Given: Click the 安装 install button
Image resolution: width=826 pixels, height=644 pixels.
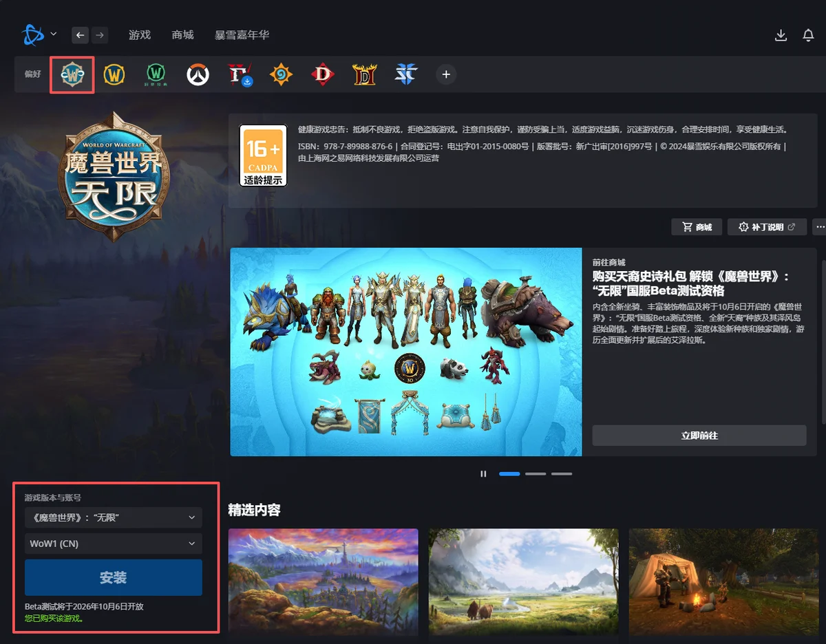Looking at the screenshot, I should [x=114, y=577].
